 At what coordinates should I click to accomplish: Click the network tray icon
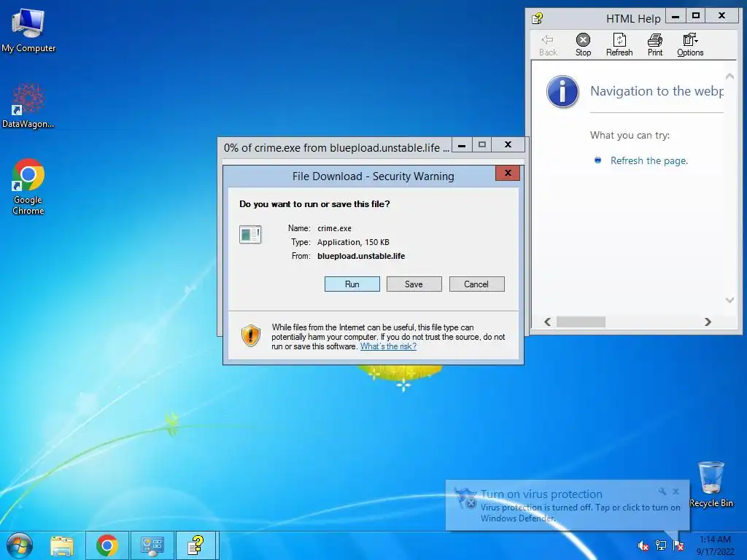tap(661, 545)
